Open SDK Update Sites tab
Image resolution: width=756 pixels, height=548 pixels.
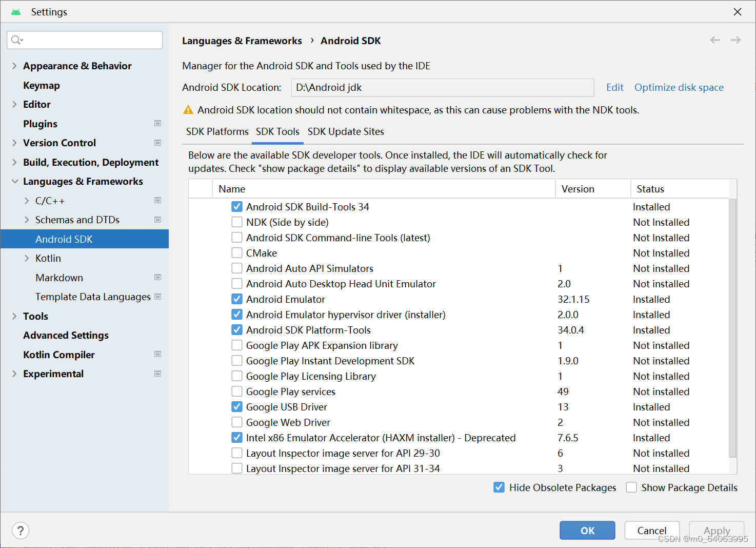click(346, 132)
